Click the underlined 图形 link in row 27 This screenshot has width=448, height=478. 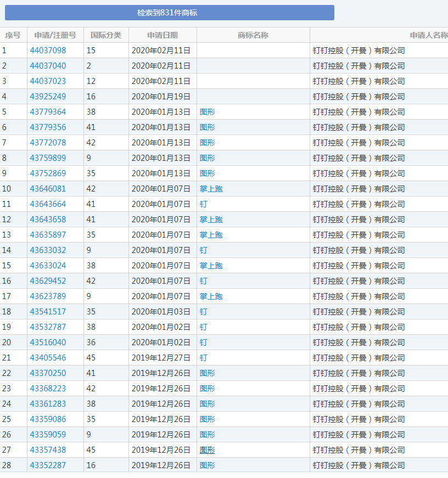point(208,450)
